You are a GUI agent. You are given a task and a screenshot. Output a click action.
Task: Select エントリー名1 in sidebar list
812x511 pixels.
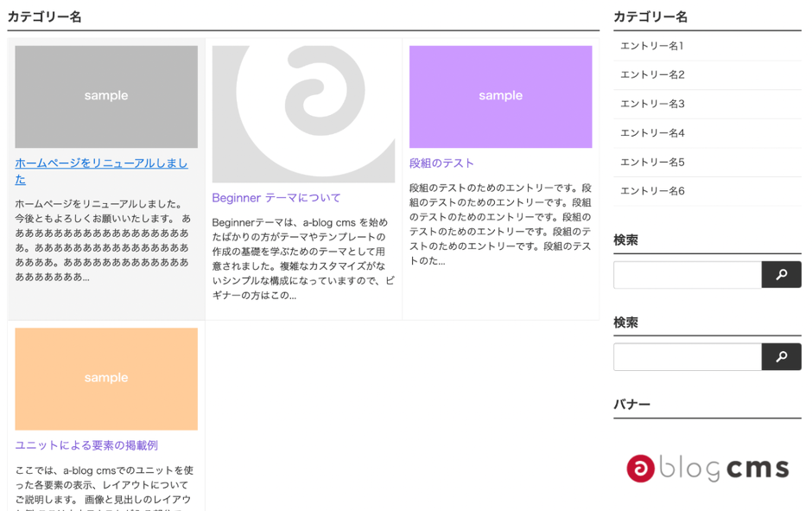pos(652,46)
